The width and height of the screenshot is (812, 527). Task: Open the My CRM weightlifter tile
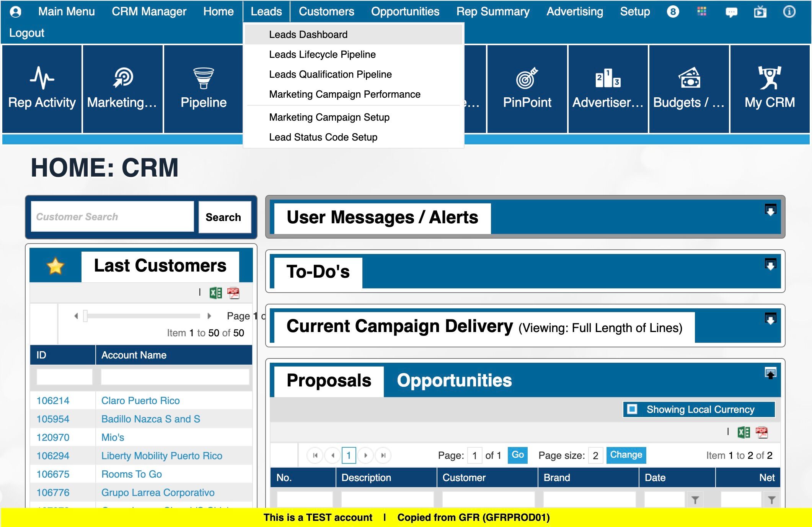[770, 89]
